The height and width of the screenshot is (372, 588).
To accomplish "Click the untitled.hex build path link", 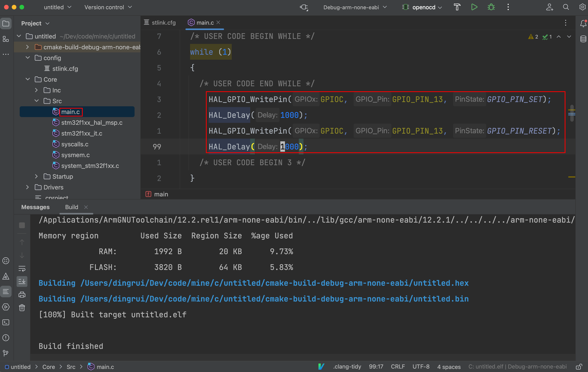I will 275,283.
